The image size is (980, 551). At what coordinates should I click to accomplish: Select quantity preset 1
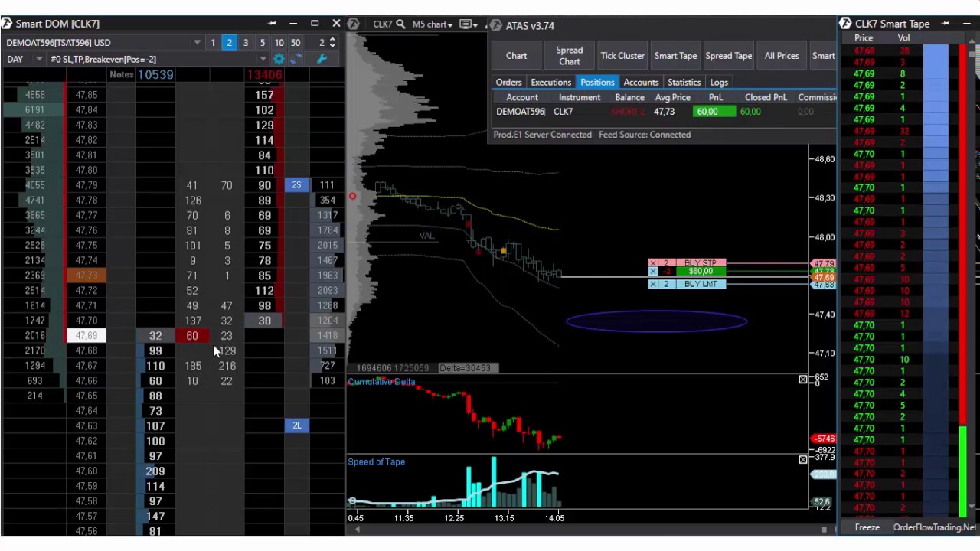coord(213,43)
